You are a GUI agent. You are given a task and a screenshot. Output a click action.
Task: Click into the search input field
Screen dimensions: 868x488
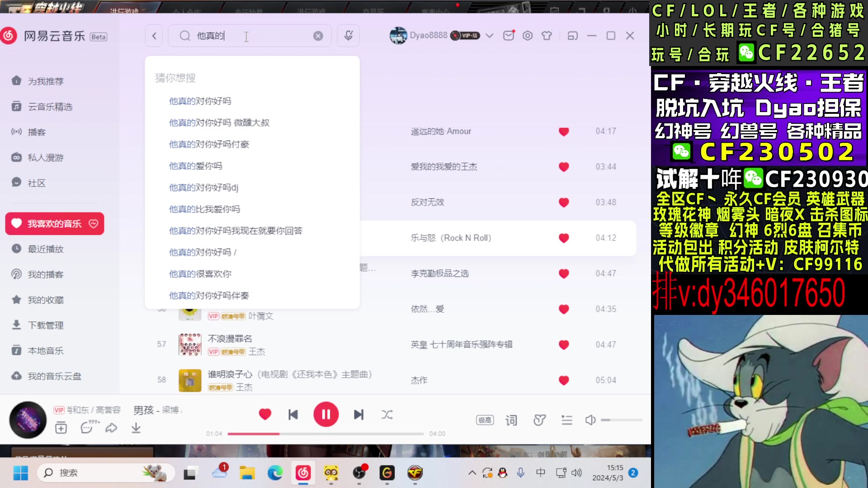[250, 36]
